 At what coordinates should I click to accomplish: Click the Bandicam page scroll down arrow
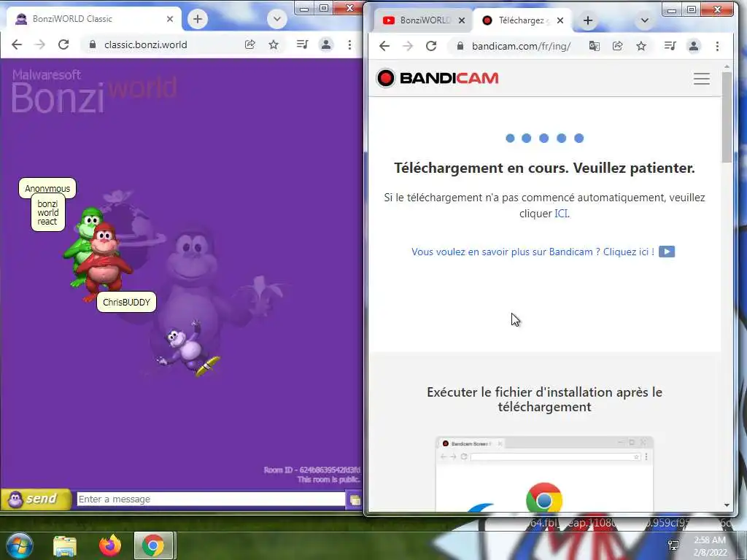pos(727,505)
